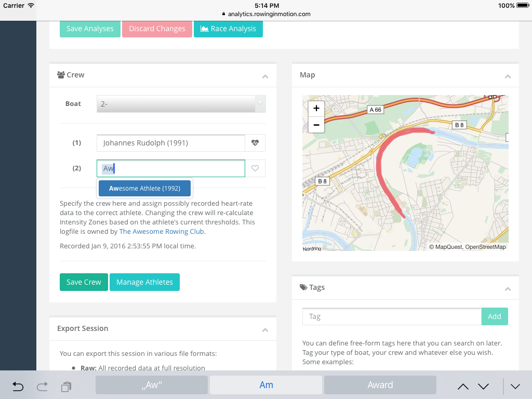Tap the paste clipboard icon
The width and height of the screenshot is (532, 399).
click(66, 387)
